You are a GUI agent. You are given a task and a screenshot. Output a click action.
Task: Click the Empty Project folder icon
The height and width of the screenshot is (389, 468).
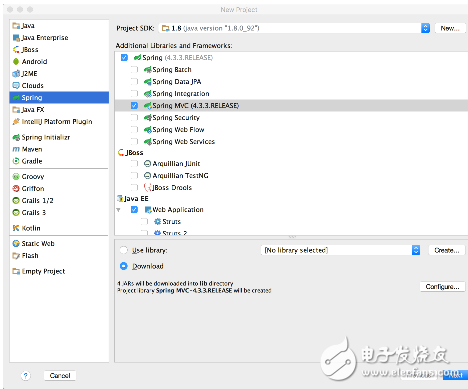pos(16,271)
